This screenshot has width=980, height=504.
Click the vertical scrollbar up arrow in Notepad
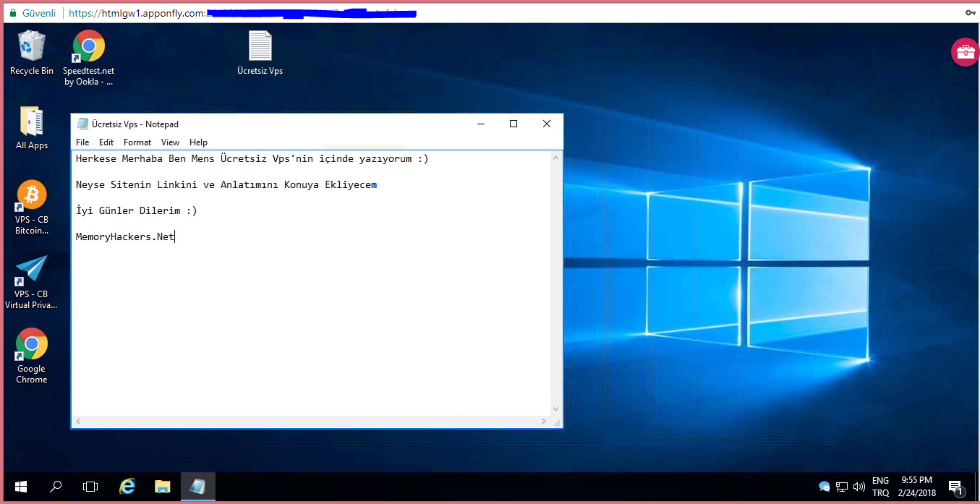[556, 157]
